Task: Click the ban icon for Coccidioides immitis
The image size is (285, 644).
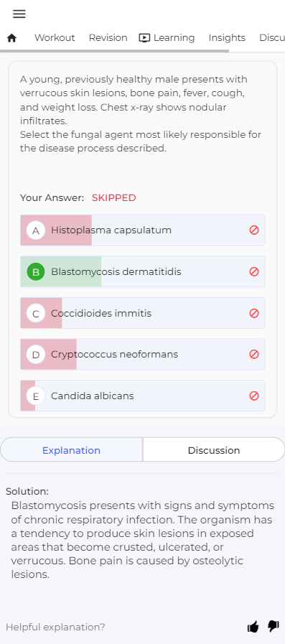Action: point(254,313)
